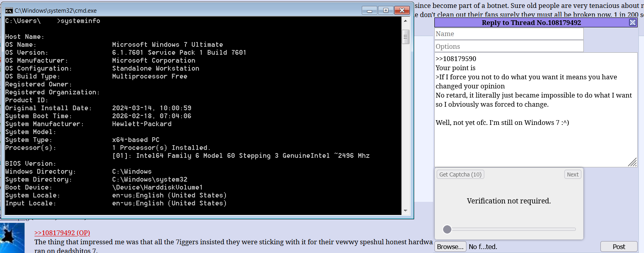
Task: Open the broken-glass post thumbnail image
Action: coord(12,238)
